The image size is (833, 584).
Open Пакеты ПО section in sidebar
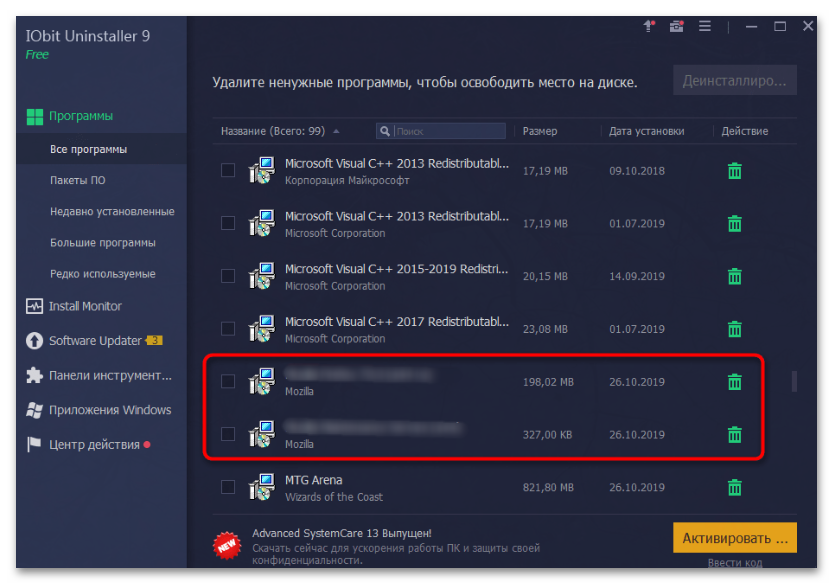77,180
